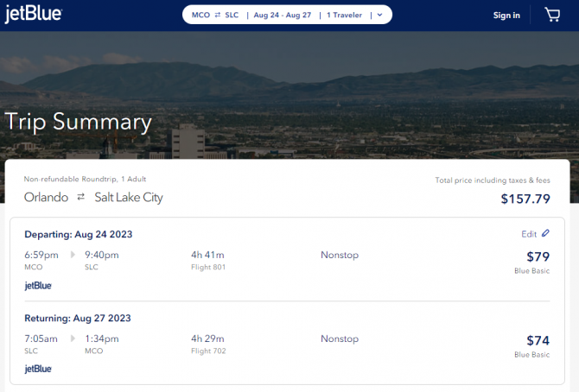
Task: Click 'Flight 702' text
Action: [x=208, y=351]
